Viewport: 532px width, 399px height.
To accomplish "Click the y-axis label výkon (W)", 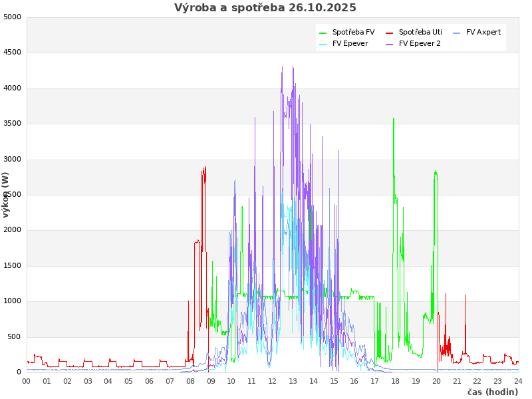I will click(x=6, y=195).
